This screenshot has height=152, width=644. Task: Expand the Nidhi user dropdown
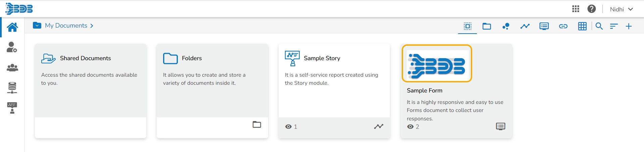tap(622, 9)
